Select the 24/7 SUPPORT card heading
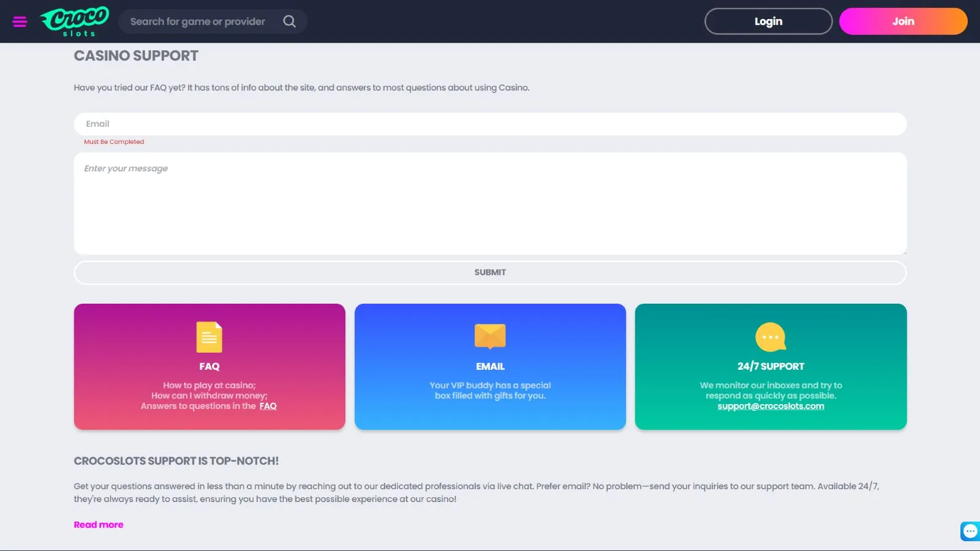Image resolution: width=980 pixels, height=551 pixels. coord(771,366)
